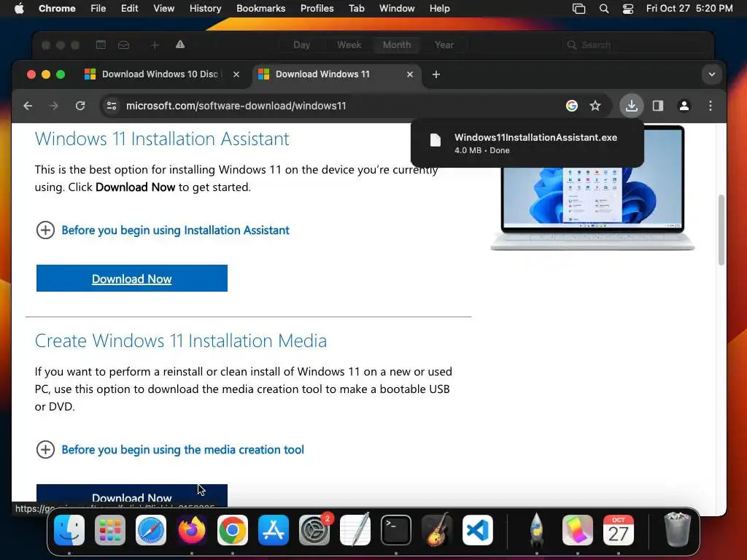Open Control Center in menu bar
Viewport: 747px width, 560px height.
tap(628, 8)
